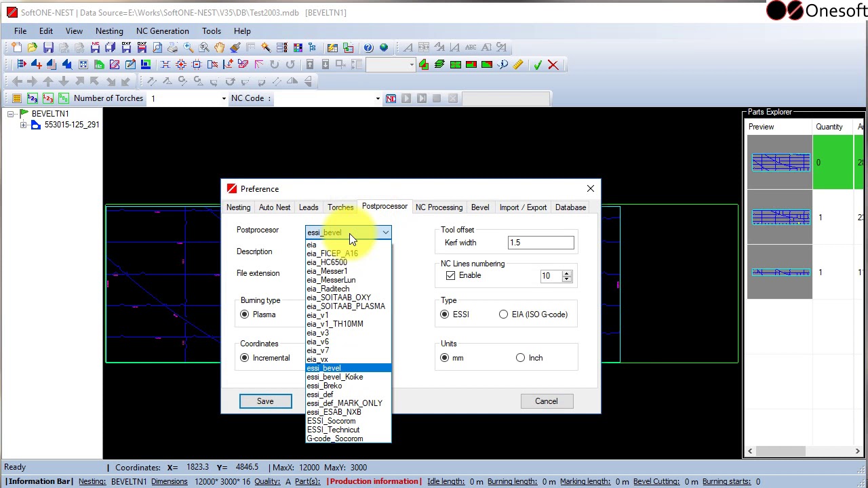868x488 pixels.
Task: Collapse the BEVELTN1 tree node
Action: 11,114
